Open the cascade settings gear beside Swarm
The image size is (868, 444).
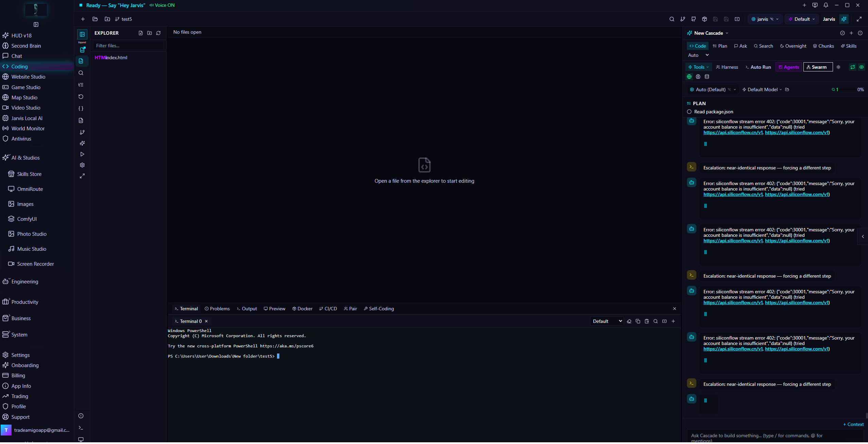click(x=838, y=67)
